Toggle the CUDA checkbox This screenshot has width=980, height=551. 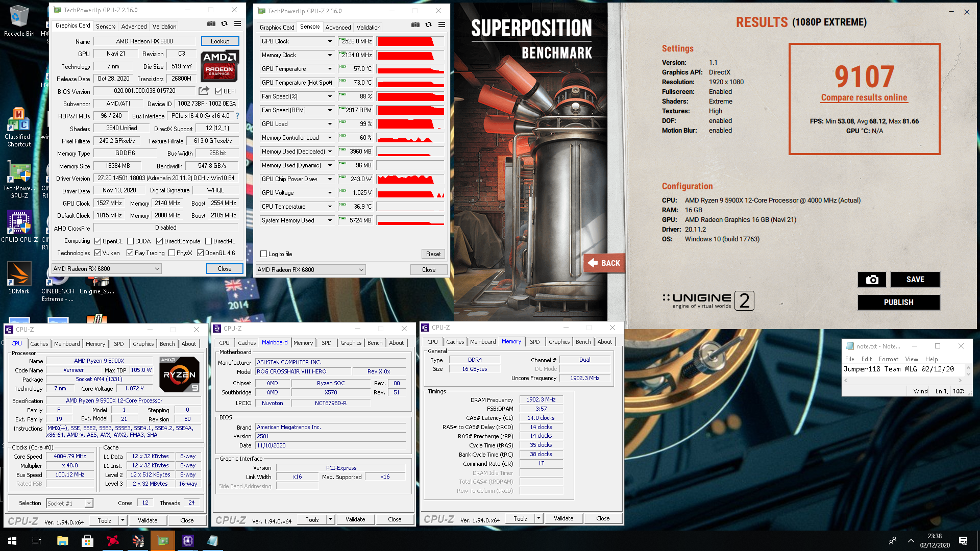click(x=130, y=241)
